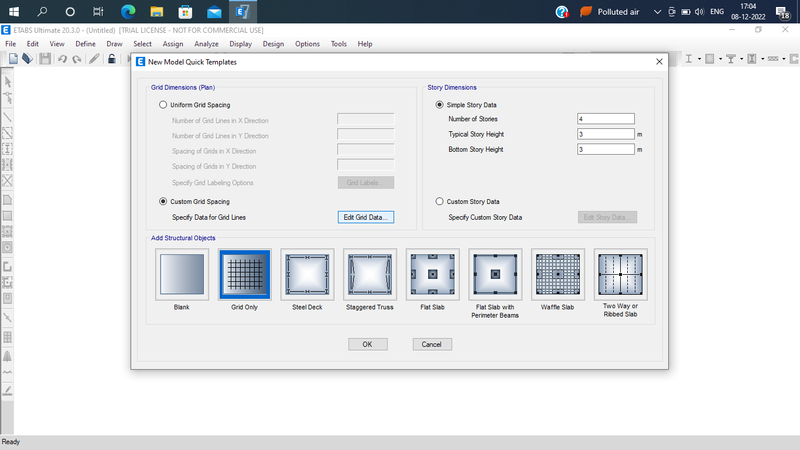Screen dimensions: 800x450
Task: Click the greyed Grid Labels button
Action: [366, 183]
